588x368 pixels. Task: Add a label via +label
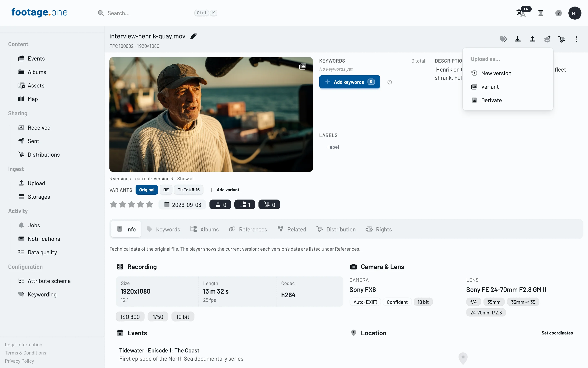click(332, 147)
